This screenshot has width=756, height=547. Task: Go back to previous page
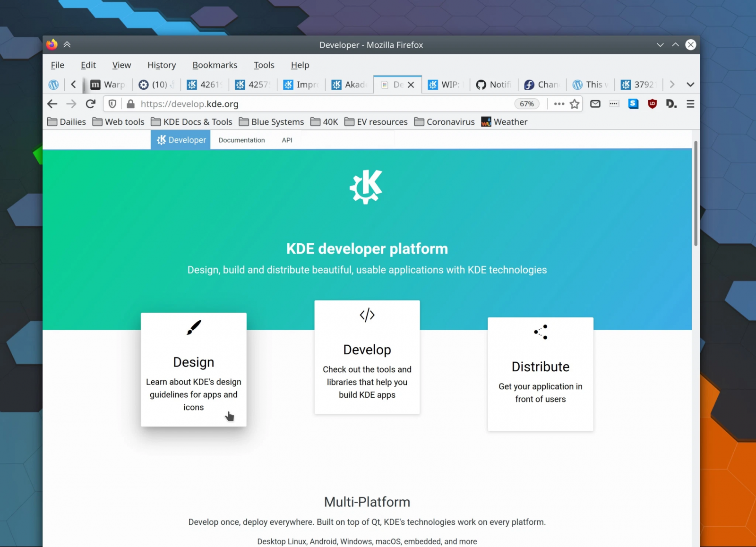(52, 104)
